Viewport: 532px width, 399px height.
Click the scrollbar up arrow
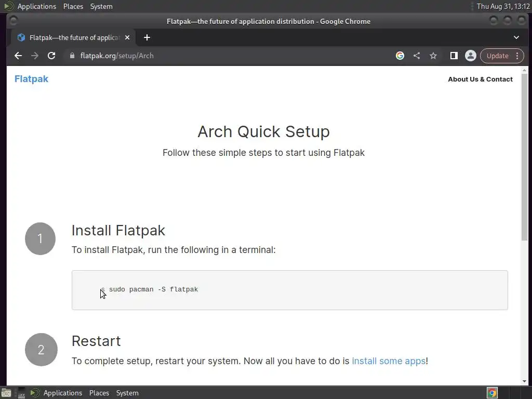coord(525,70)
